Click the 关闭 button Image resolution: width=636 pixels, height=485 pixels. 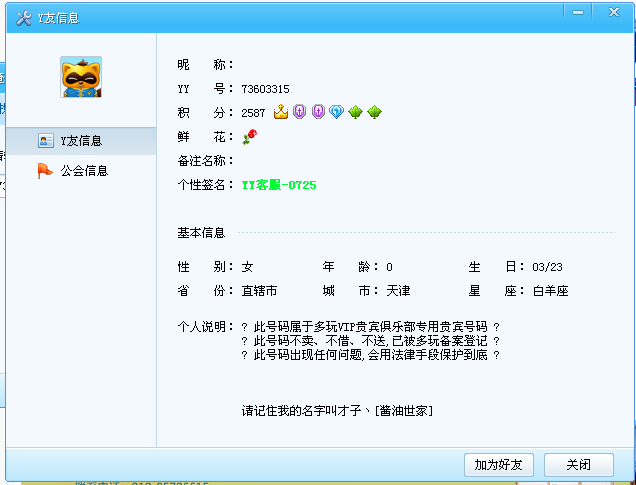[578, 465]
